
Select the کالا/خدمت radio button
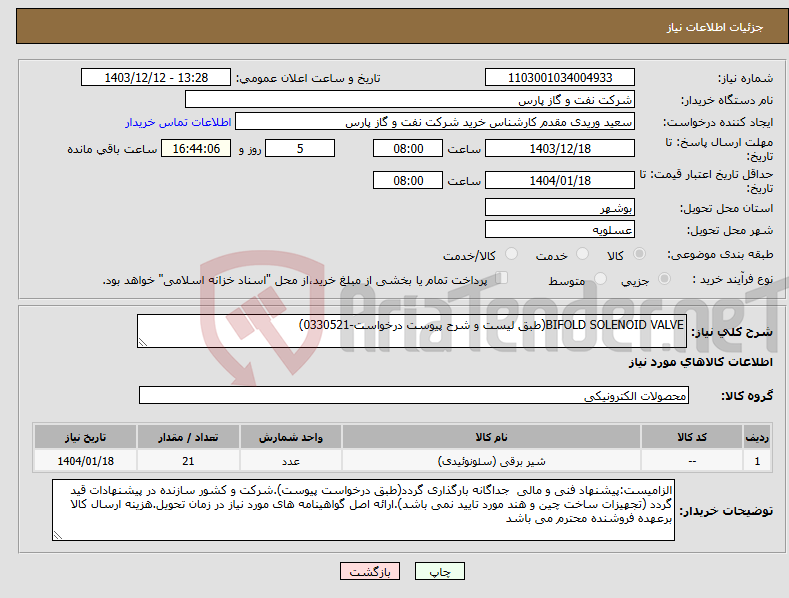pos(511,254)
